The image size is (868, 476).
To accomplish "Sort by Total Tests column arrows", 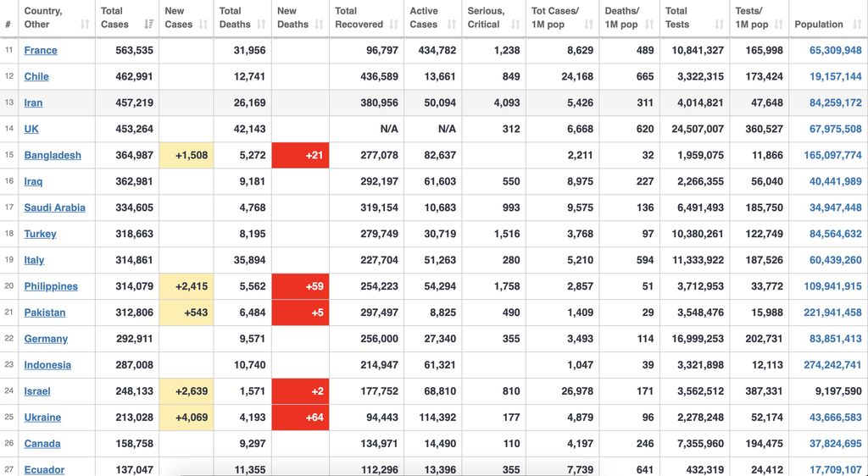I will click(x=719, y=25).
